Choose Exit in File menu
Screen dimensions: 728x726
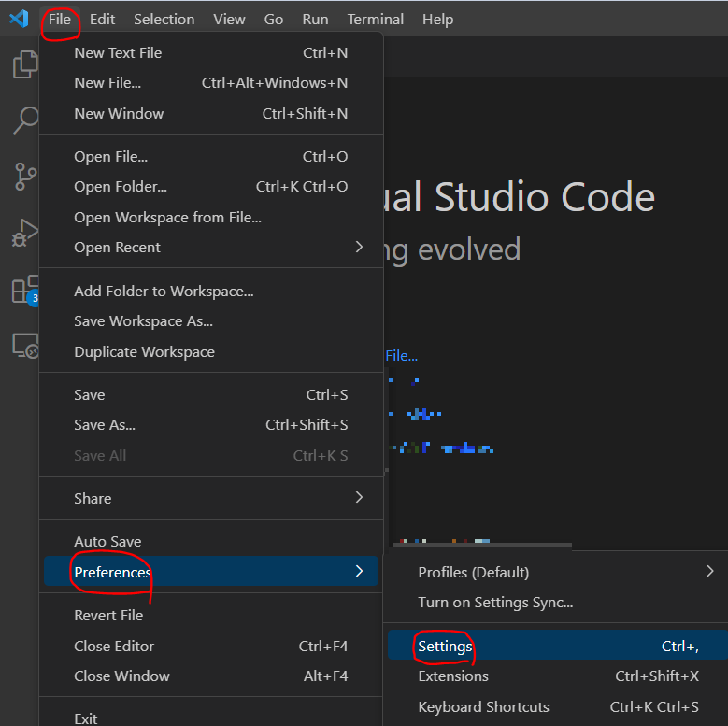click(x=211, y=719)
